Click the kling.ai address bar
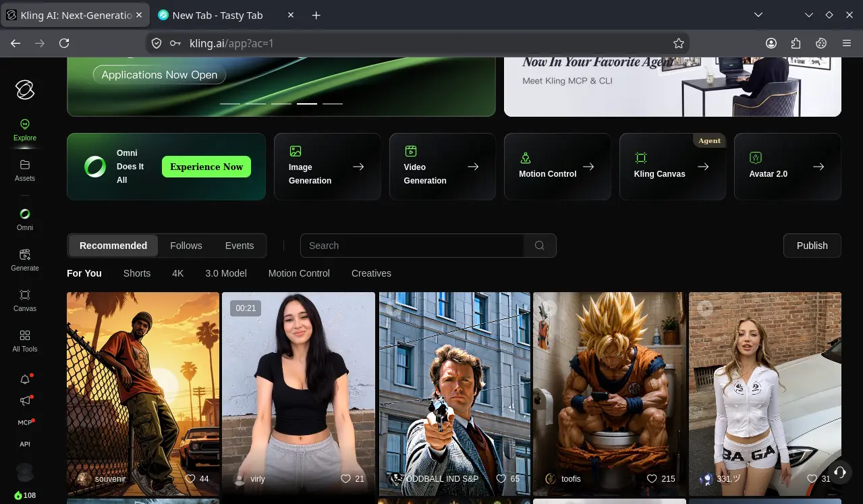Screen dimensions: 863x504 417,43
